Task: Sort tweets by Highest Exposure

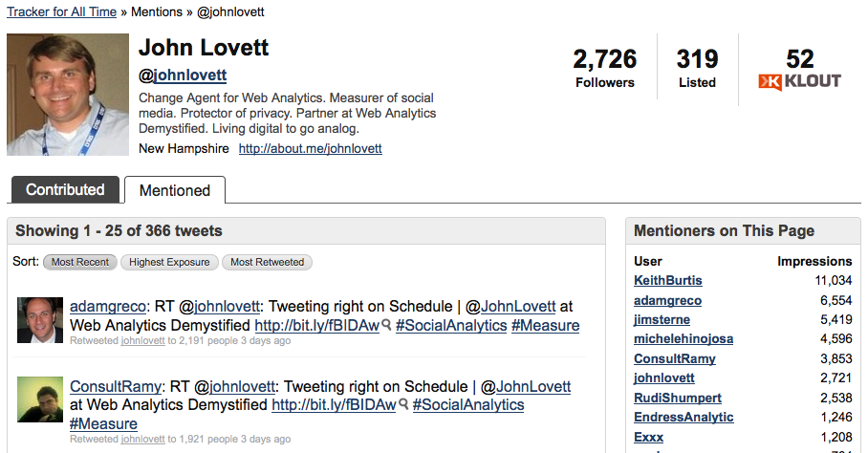Action: 169,262
